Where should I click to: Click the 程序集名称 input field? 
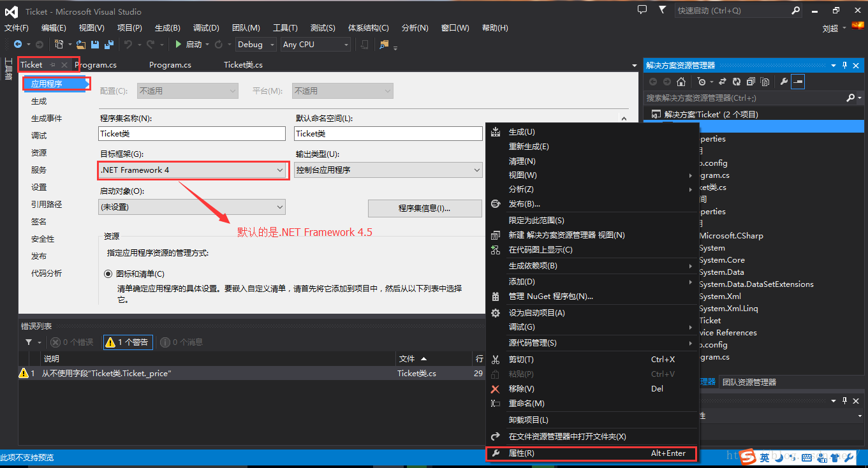pyautogui.click(x=192, y=134)
